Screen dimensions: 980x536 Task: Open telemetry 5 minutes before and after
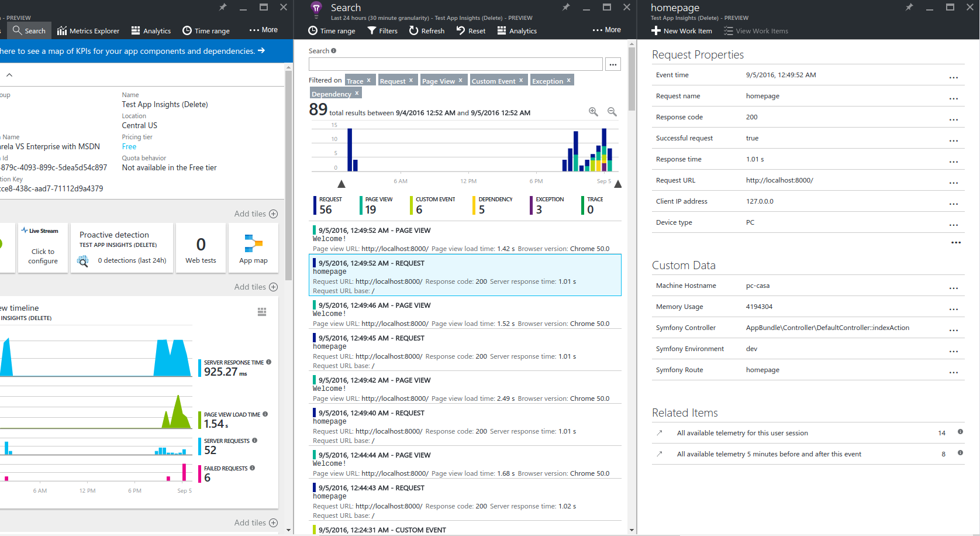808,454
